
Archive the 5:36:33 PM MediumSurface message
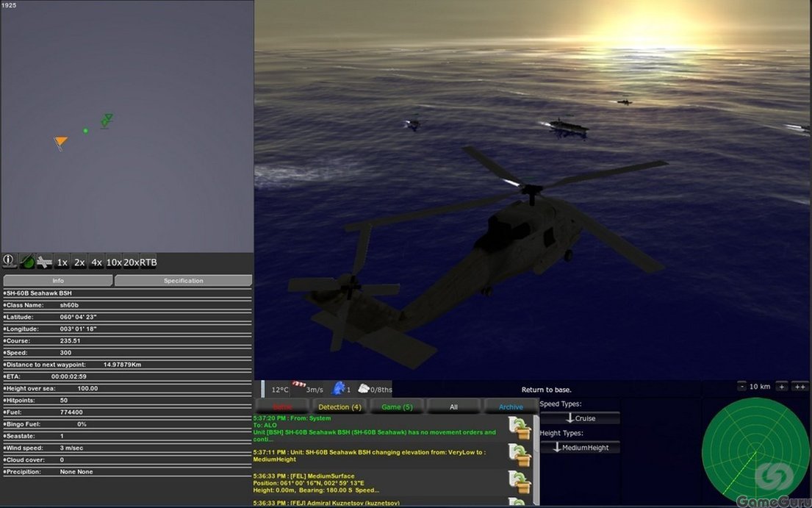(x=520, y=482)
